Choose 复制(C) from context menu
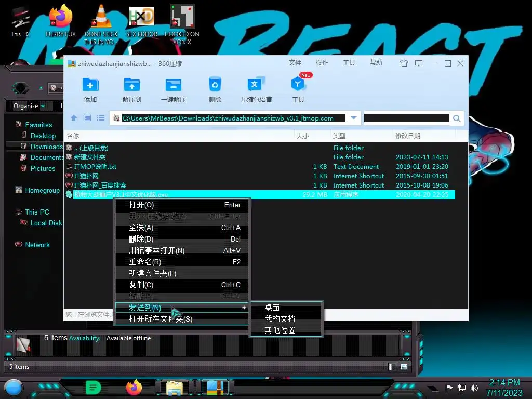The height and width of the screenshot is (399, 532). (x=182, y=285)
